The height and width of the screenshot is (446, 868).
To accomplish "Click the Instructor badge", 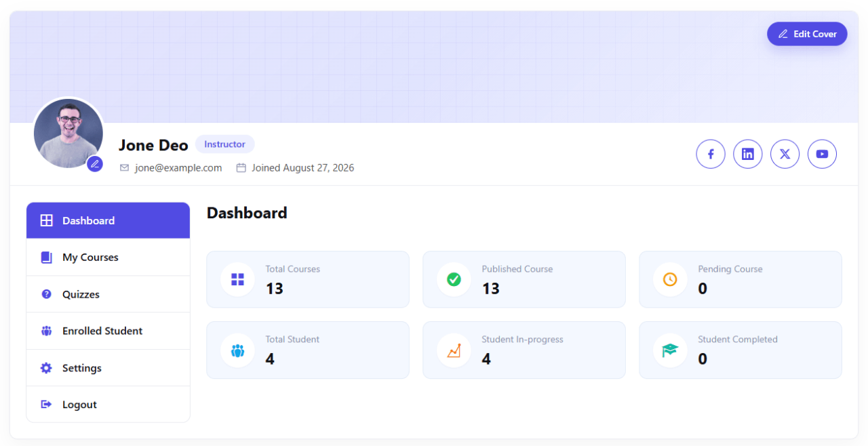I will point(224,144).
